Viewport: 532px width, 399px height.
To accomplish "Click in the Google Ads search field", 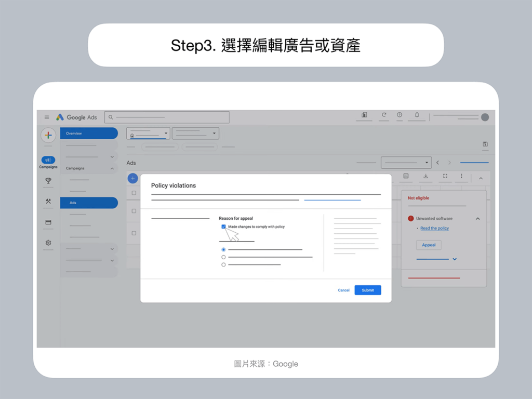I will point(167,117).
